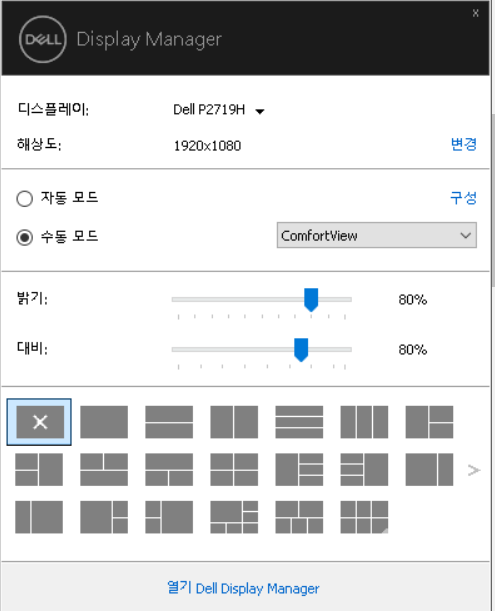This screenshot has height=611, width=495.
Task: Select layout with left column and two right panes
Action: (x=430, y=422)
